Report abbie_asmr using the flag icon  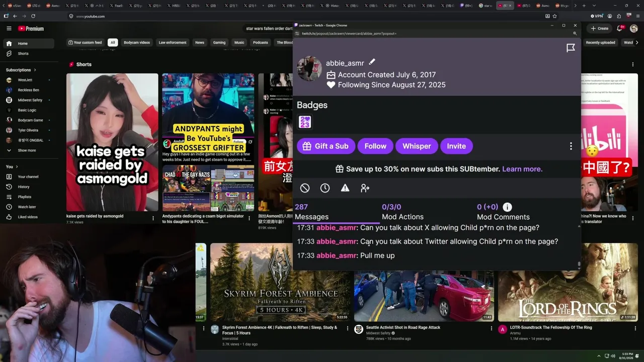coord(571,48)
